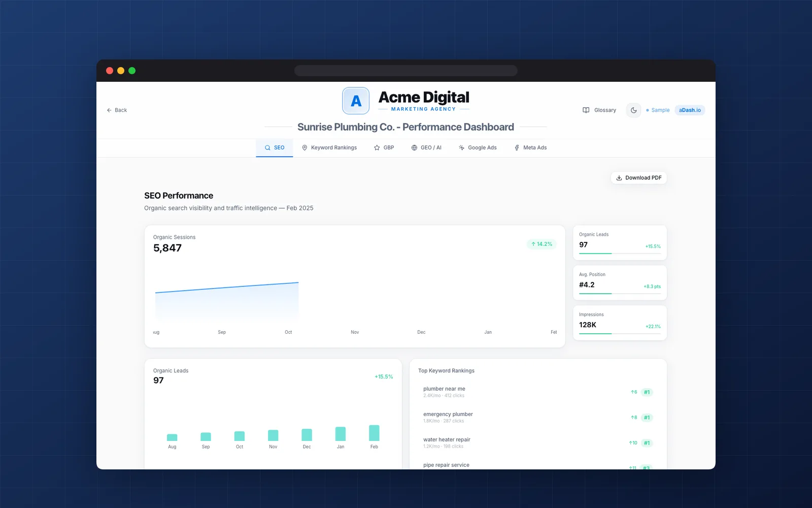Click the Oct bar in Organic Leads chart
This screenshot has height=508, width=812.
(x=240, y=436)
